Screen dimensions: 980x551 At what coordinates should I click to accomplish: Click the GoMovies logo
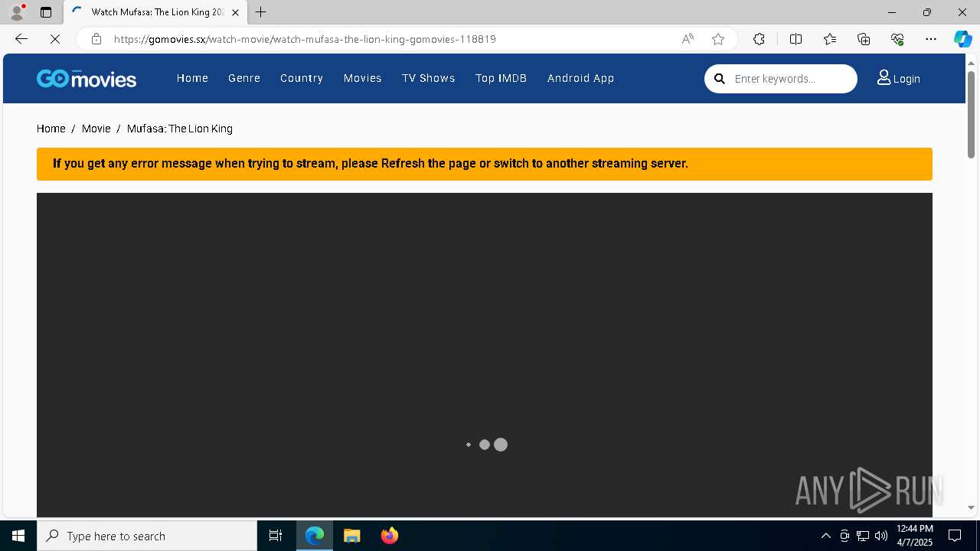pos(87,78)
